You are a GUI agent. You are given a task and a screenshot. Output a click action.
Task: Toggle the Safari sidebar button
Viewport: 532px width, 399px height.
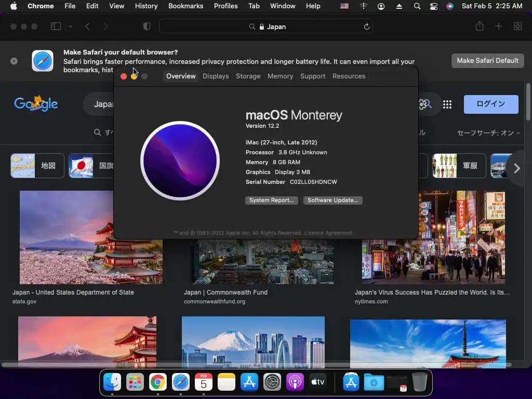click(x=56, y=26)
